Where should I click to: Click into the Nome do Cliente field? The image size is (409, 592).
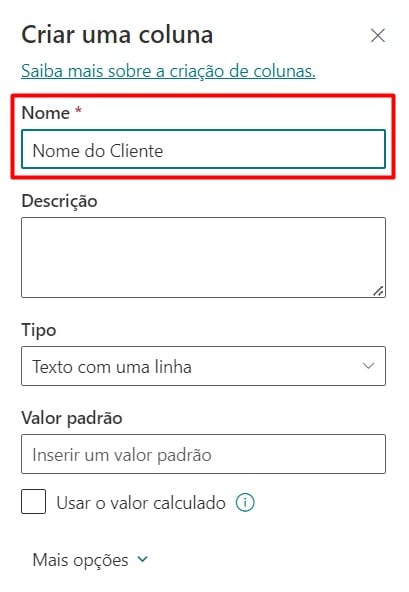pos(204,149)
